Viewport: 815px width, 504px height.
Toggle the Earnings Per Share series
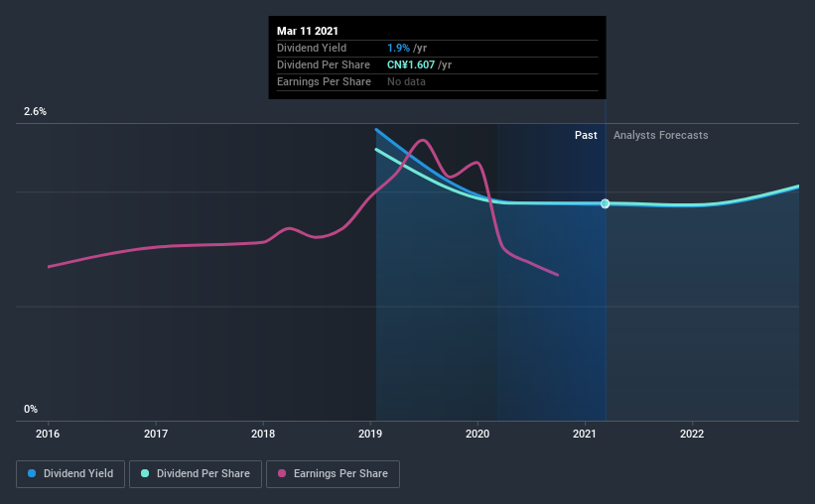[333, 474]
